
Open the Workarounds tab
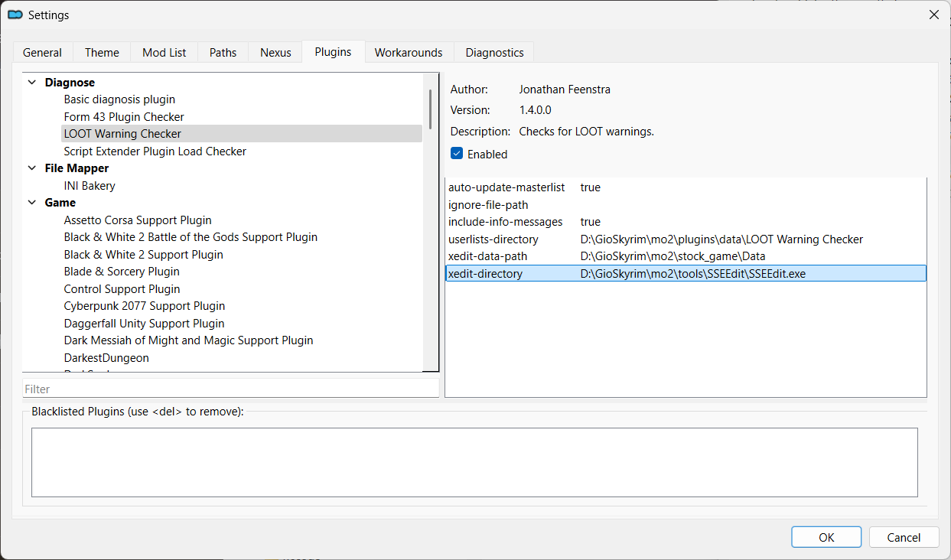point(409,52)
